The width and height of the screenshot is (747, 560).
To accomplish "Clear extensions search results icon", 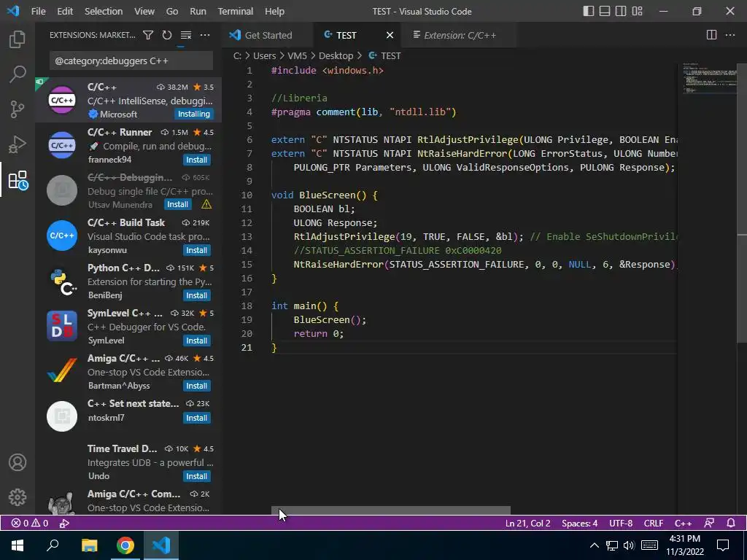I will (186, 35).
